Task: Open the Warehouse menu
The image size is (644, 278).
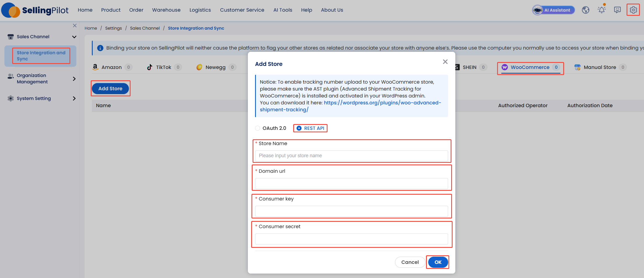Action: (166, 10)
